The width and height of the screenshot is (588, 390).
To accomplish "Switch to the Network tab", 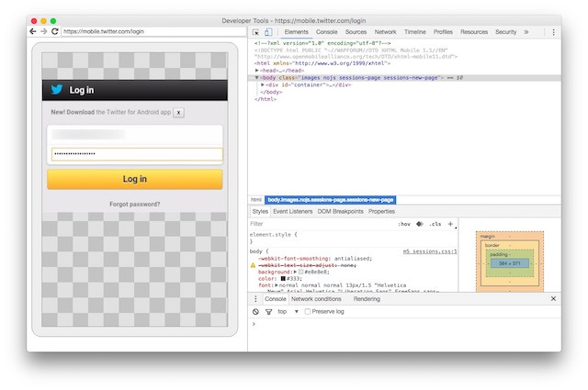I will [385, 32].
